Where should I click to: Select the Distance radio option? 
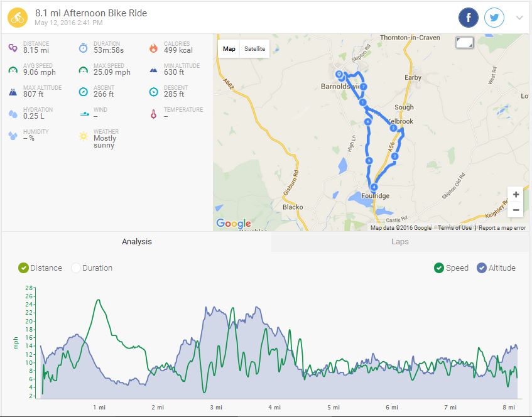pyautogui.click(x=24, y=268)
